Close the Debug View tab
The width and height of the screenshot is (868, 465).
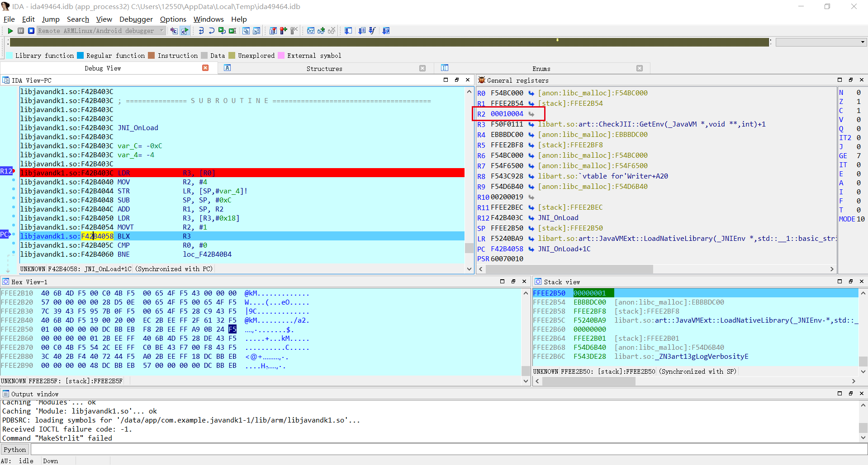click(x=205, y=68)
